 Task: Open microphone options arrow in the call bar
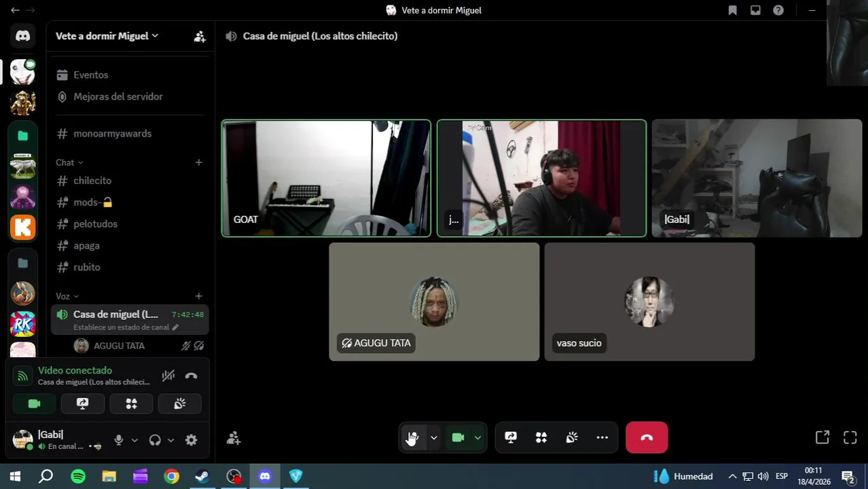[433, 438]
